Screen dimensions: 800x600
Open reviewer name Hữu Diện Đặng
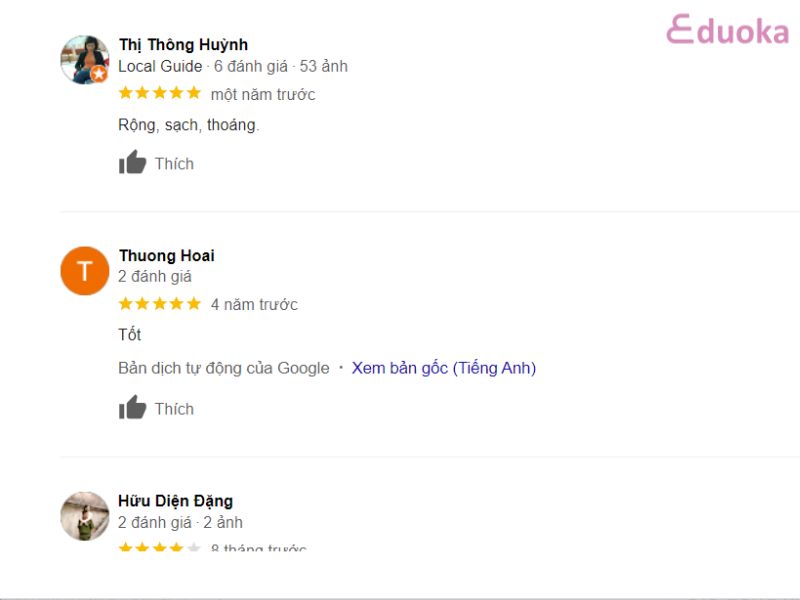tap(175, 501)
